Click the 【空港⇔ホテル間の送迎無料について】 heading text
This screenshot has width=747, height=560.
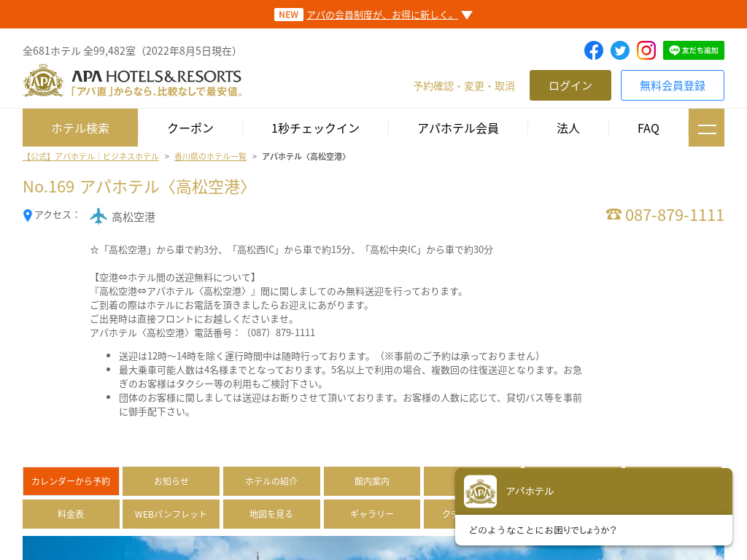point(175,278)
